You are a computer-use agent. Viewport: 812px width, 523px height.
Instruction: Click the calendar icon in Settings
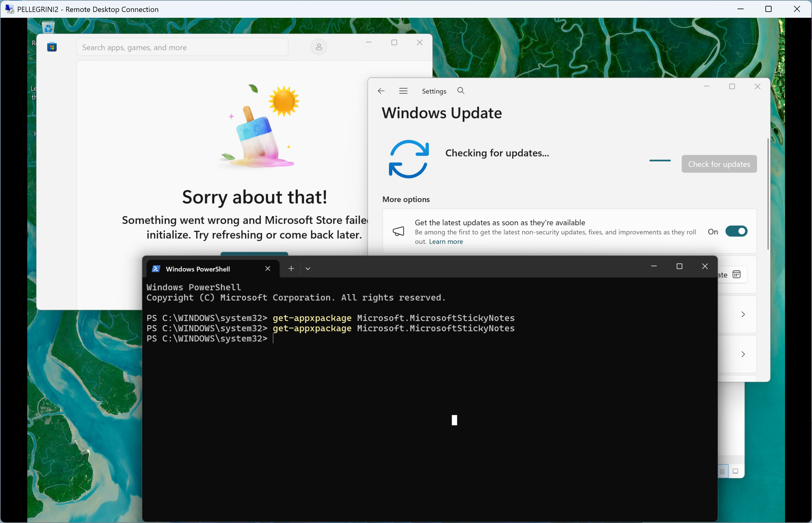click(736, 275)
